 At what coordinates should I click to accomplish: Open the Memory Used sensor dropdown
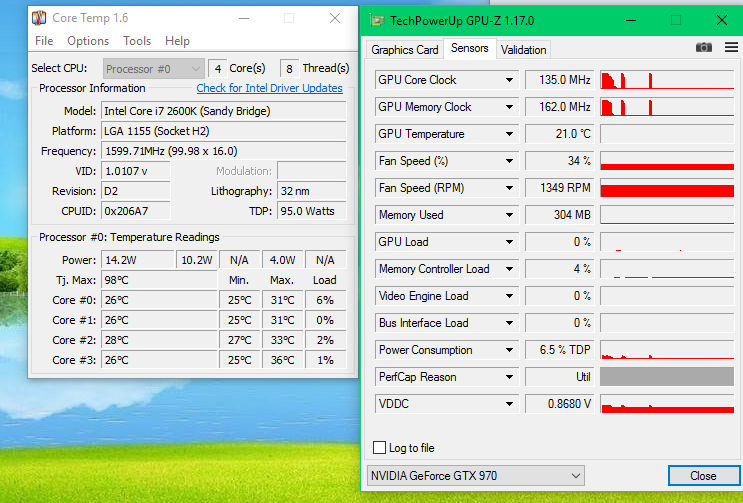tap(509, 215)
